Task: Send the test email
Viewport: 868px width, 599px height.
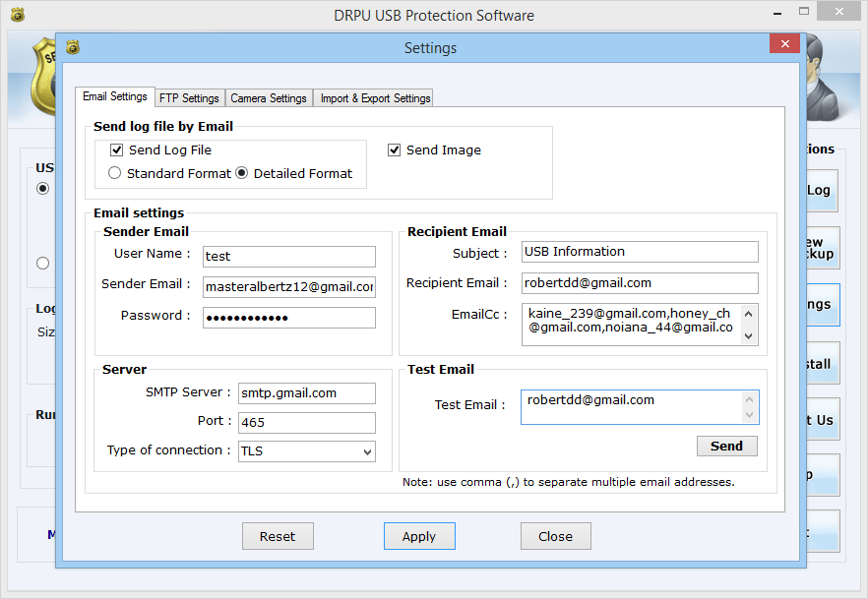Action: tap(727, 446)
